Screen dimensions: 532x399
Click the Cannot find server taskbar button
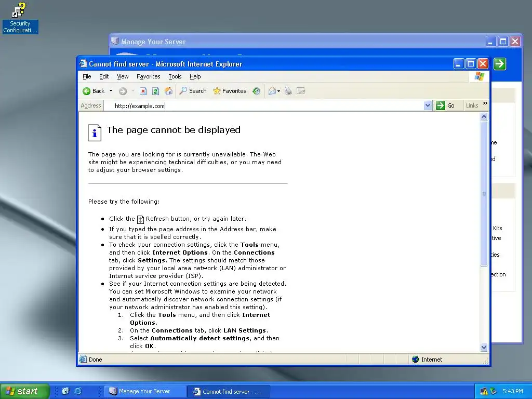pyautogui.click(x=229, y=392)
